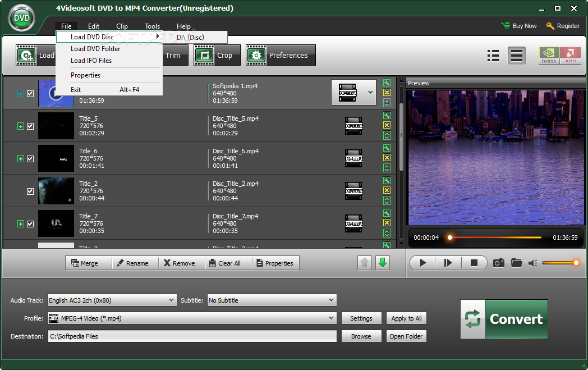
Task: Click yellow remove icon for Title_5
Action: 387,125
